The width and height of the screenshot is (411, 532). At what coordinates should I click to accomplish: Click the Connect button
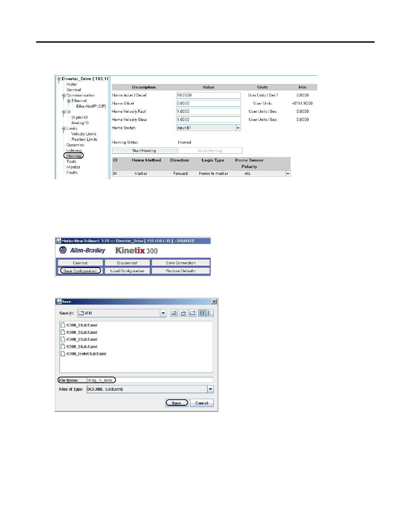tap(80, 263)
